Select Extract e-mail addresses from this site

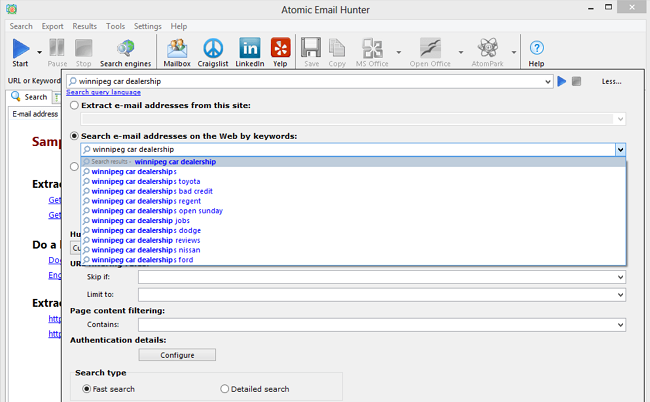75,105
